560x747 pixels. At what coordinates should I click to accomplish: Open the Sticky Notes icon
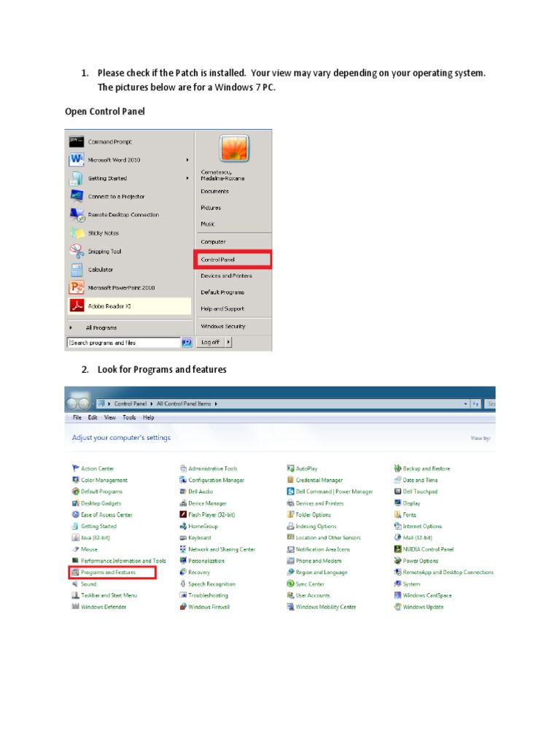tap(77, 233)
